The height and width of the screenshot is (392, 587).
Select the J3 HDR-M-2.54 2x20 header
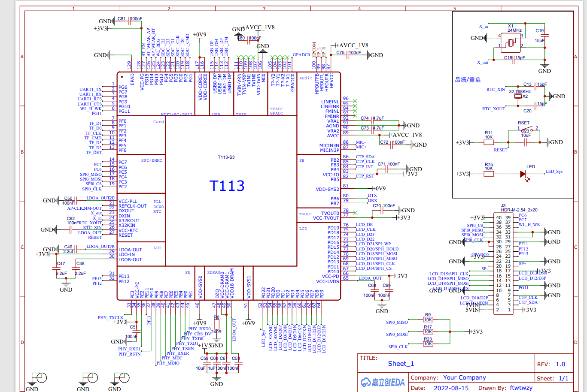click(503, 262)
